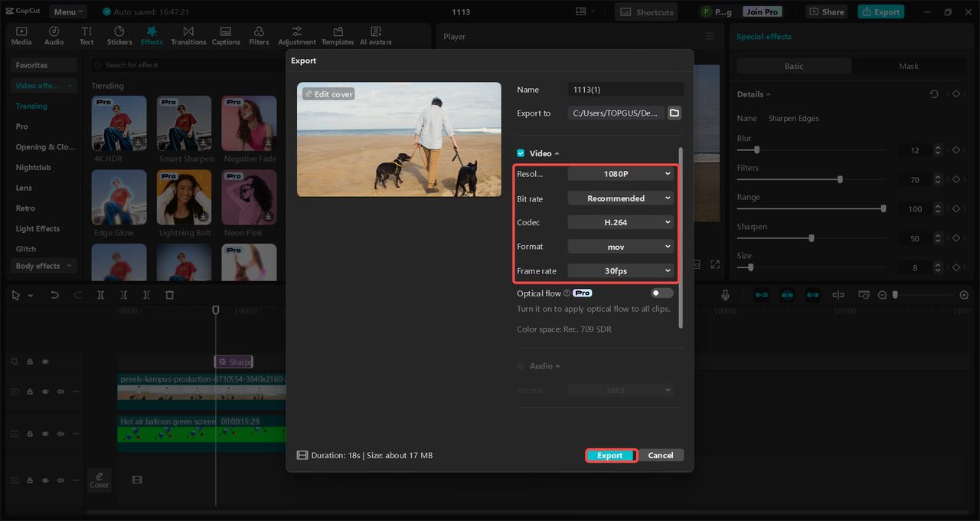Click the Join Pro button
This screenshot has width=980, height=521.
pyautogui.click(x=763, y=11)
